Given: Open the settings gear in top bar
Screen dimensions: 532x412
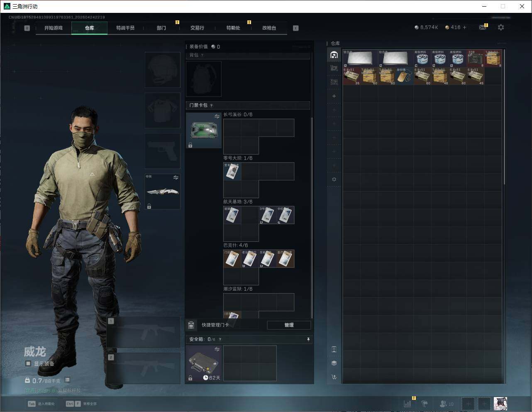Looking at the screenshot, I should click(501, 27).
